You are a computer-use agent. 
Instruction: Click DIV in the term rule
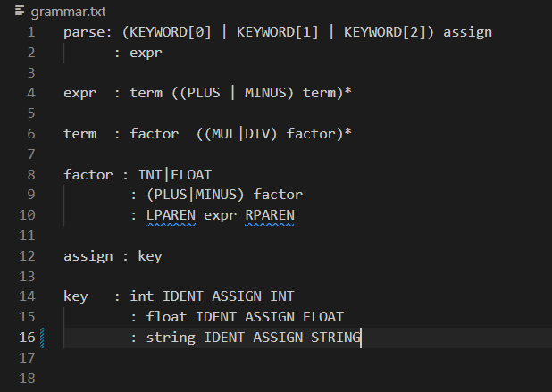point(256,134)
